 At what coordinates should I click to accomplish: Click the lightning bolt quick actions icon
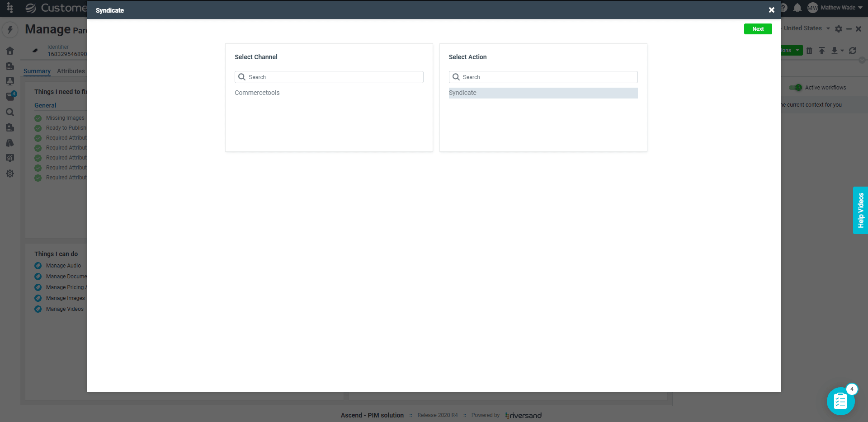[x=10, y=30]
